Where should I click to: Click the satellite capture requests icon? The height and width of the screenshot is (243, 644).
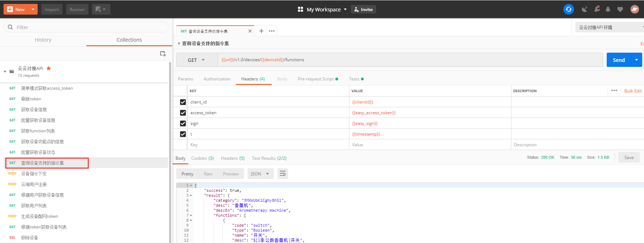pyautogui.click(x=584, y=9)
